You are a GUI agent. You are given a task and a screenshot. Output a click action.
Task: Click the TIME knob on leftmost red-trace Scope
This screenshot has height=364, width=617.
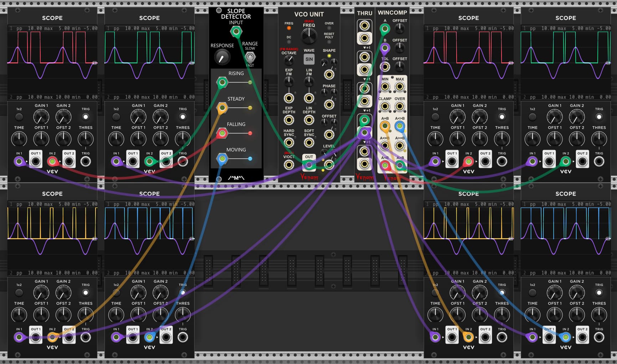point(19,139)
